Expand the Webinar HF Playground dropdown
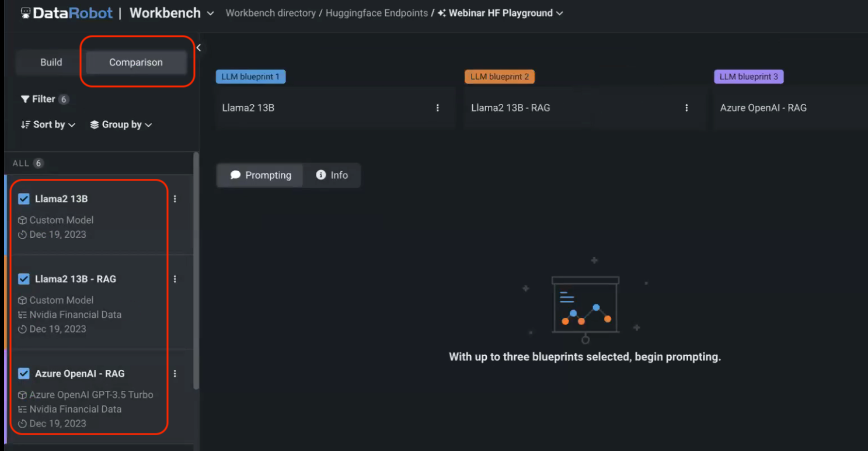The width and height of the screenshot is (868, 451). click(x=559, y=13)
